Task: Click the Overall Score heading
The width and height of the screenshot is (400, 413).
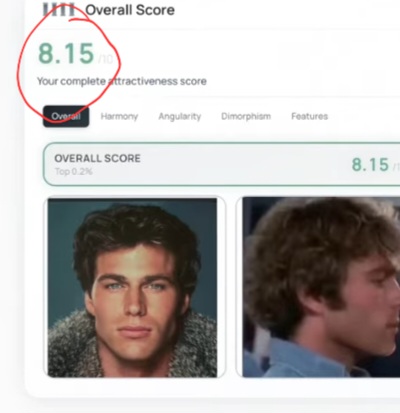Action: (130, 10)
